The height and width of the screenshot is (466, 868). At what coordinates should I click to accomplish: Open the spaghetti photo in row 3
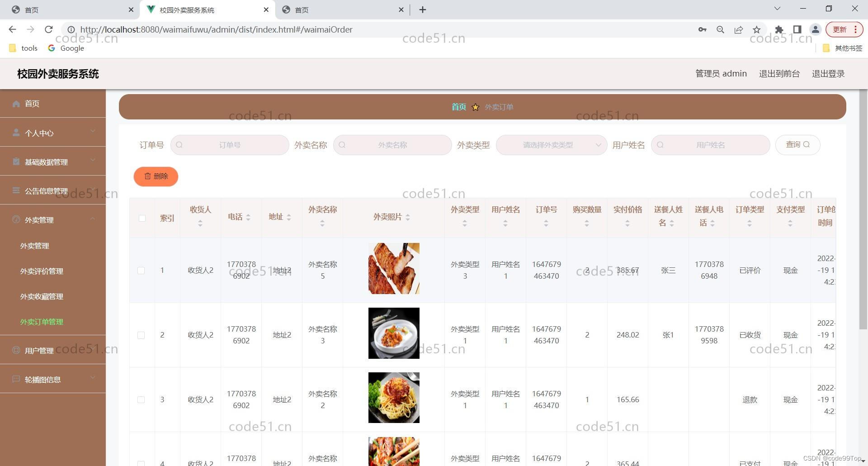pos(394,398)
